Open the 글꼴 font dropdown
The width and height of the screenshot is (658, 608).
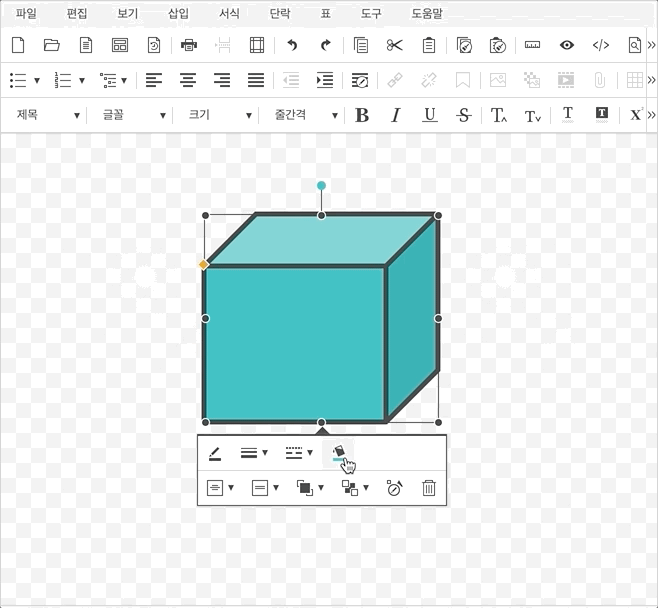coord(127,115)
